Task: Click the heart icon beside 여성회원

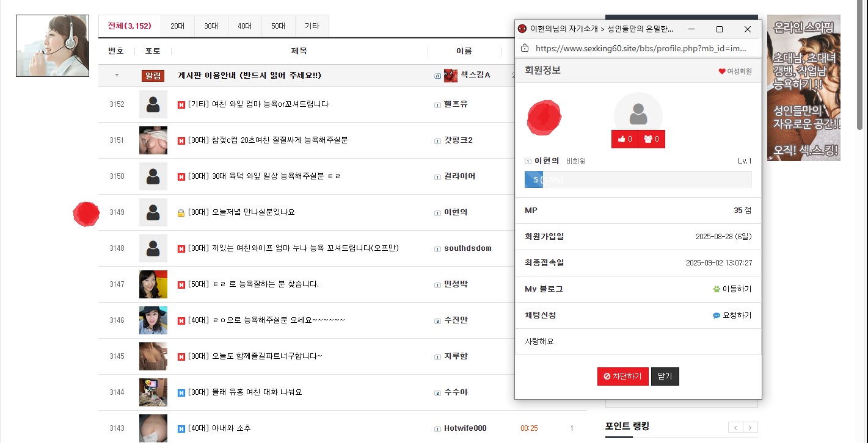Action: click(721, 71)
